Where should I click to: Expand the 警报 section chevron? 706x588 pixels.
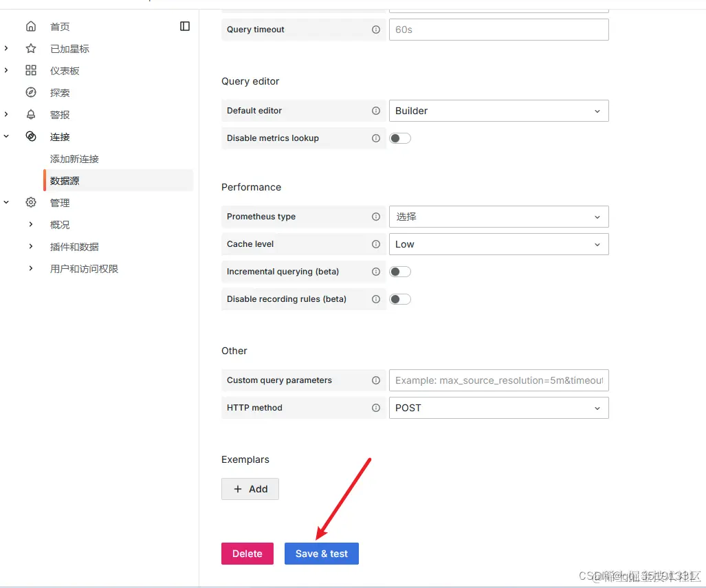coord(6,114)
